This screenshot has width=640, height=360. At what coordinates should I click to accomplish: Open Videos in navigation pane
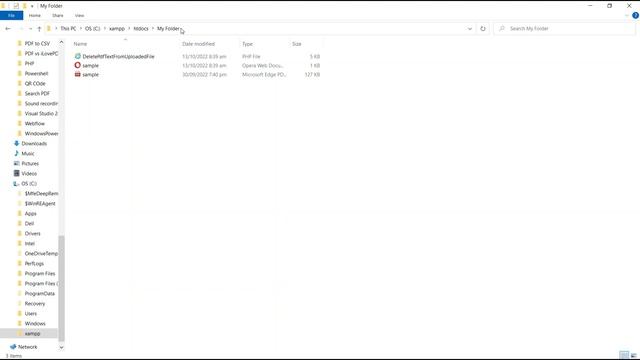click(29, 173)
